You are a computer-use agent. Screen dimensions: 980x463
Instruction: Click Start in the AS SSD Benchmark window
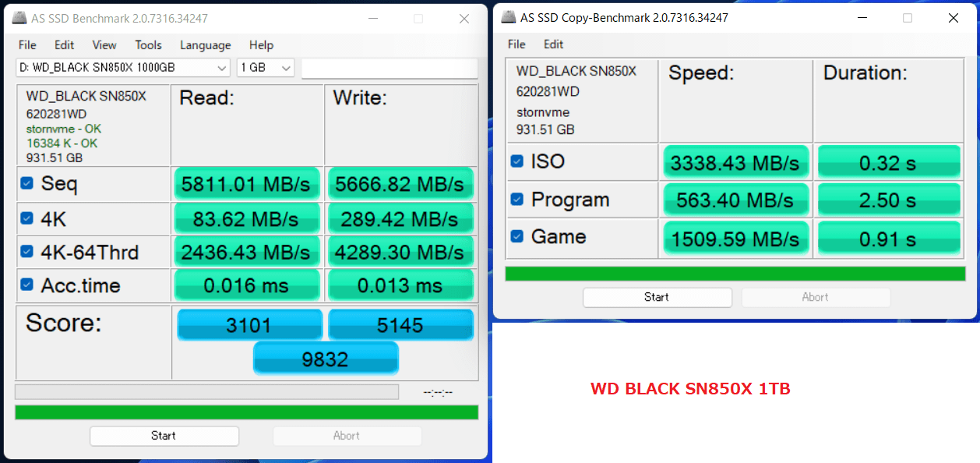pyautogui.click(x=164, y=436)
